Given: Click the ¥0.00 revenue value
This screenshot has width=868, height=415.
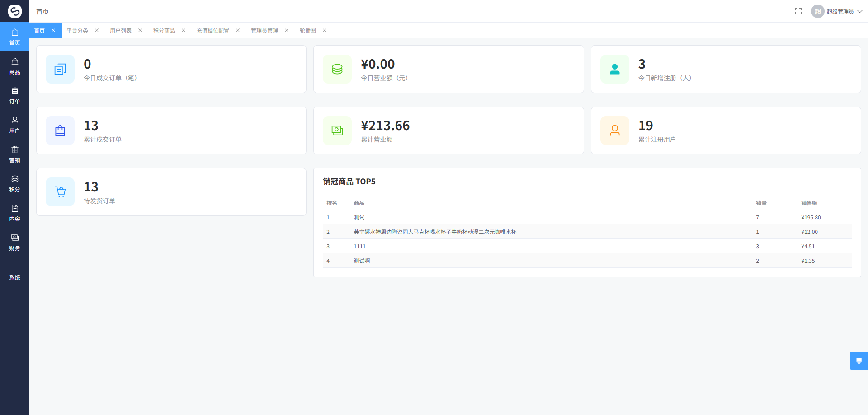Looking at the screenshot, I should click(378, 64).
